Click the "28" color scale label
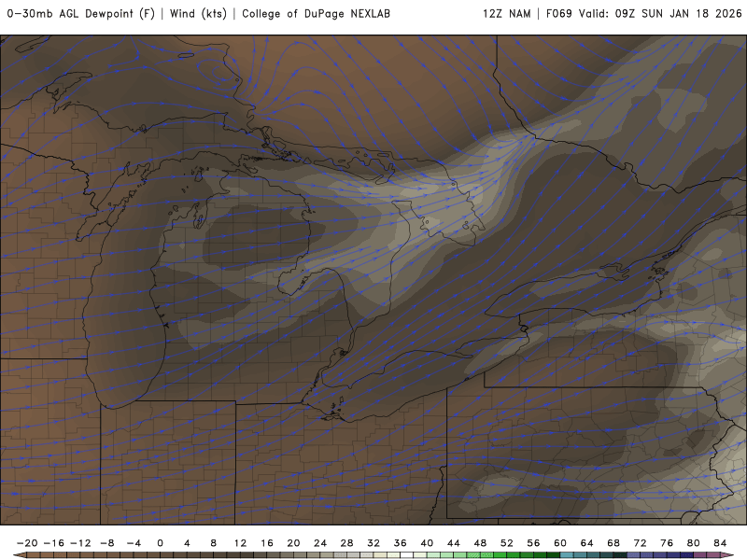Viewport: 747px width, 560px height. pos(346,543)
